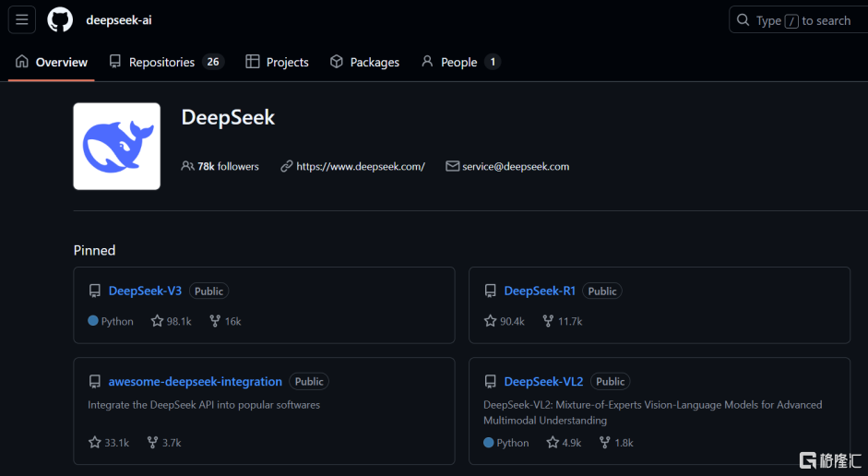View the 78k followers list
The image size is (868, 476).
(220, 166)
